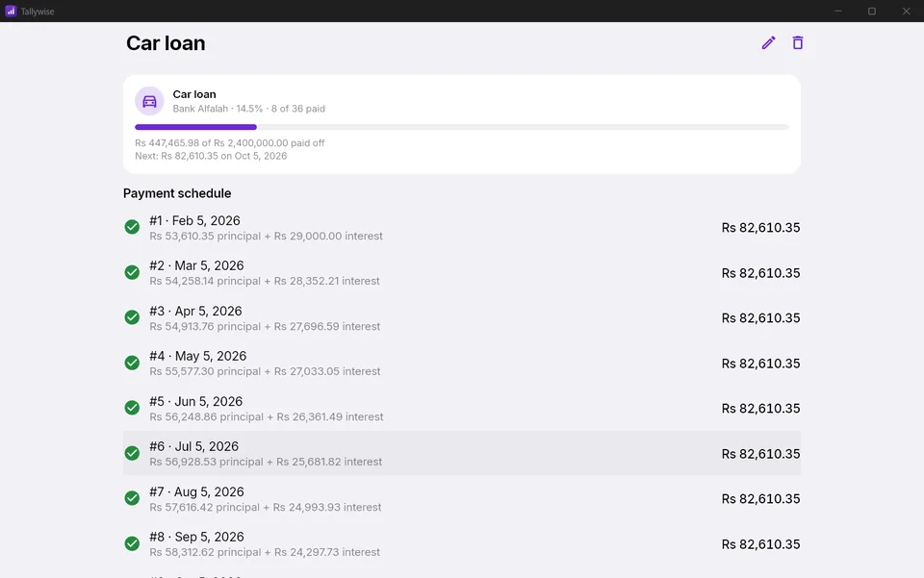Click 'Rs 447,465.98 of Rs 2,400,000.00 paid off'

coord(230,143)
